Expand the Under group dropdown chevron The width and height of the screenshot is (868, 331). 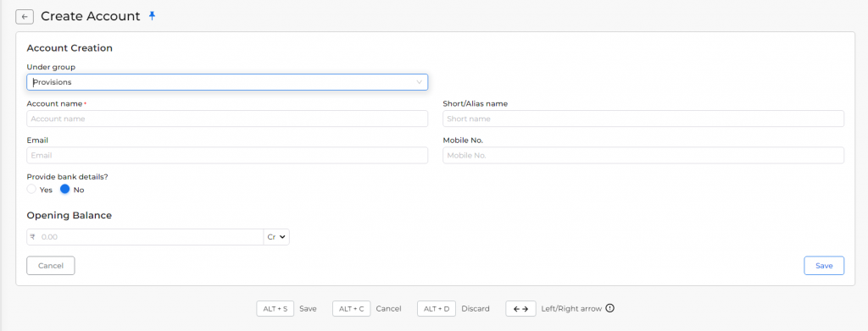(419, 82)
